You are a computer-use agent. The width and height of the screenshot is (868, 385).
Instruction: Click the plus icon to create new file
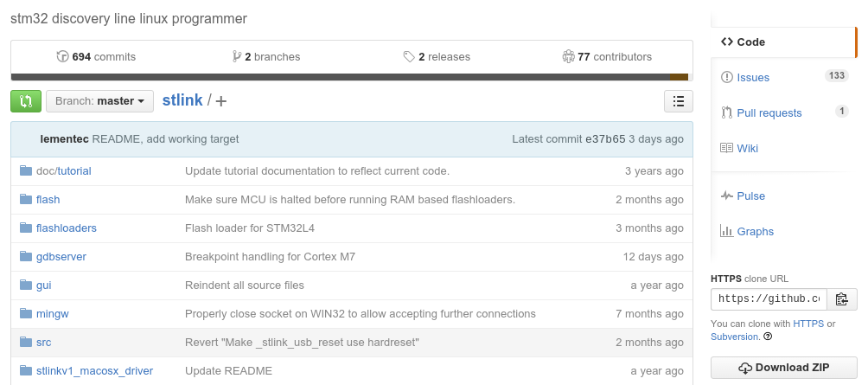pos(220,101)
